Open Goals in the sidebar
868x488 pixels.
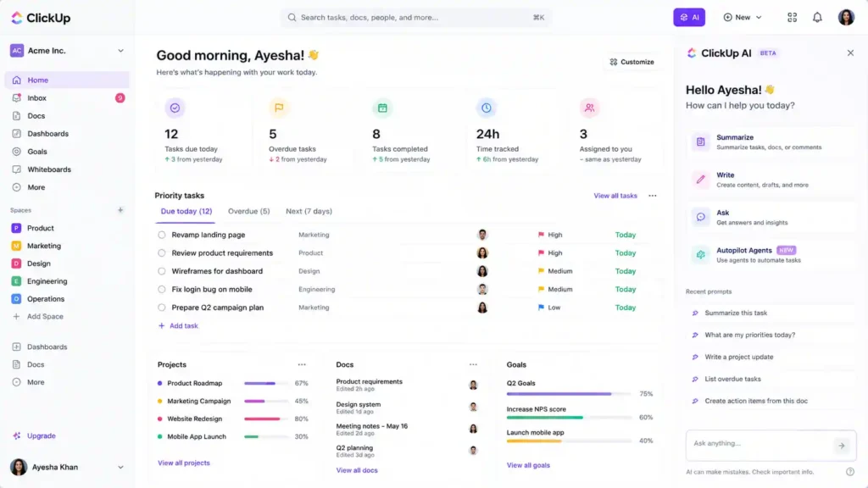67,151
